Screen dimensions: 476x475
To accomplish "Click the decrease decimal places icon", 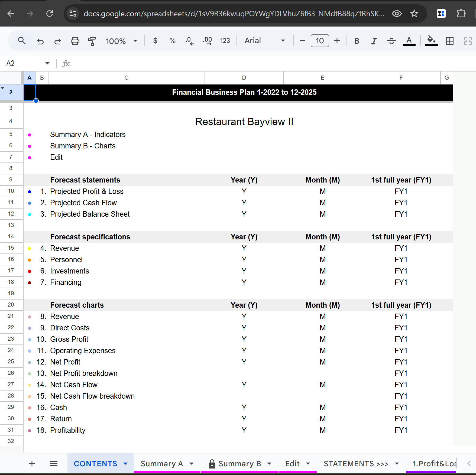I will 190,41.
